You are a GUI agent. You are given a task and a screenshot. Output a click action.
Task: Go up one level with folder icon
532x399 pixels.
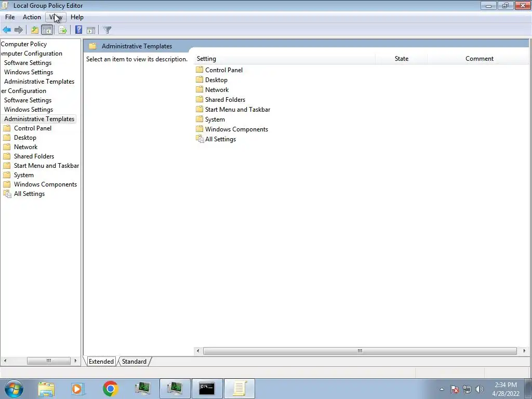click(x=35, y=30)
